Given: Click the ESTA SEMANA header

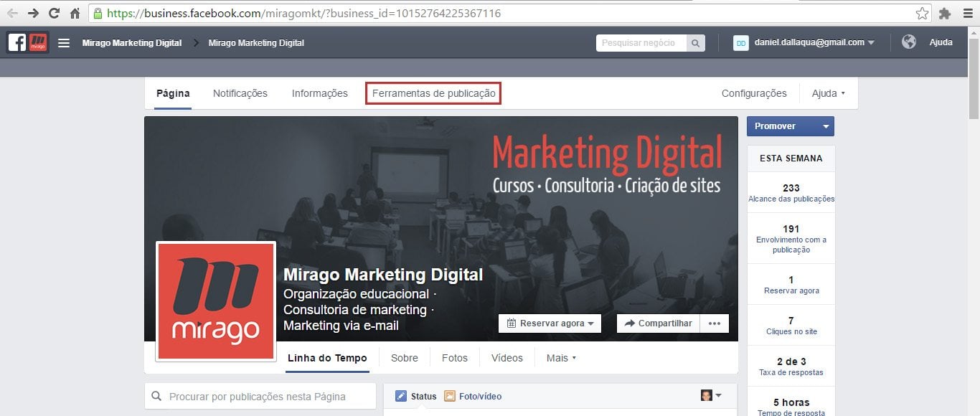Looking at the screenshot, I should click(x=791, y=159).
